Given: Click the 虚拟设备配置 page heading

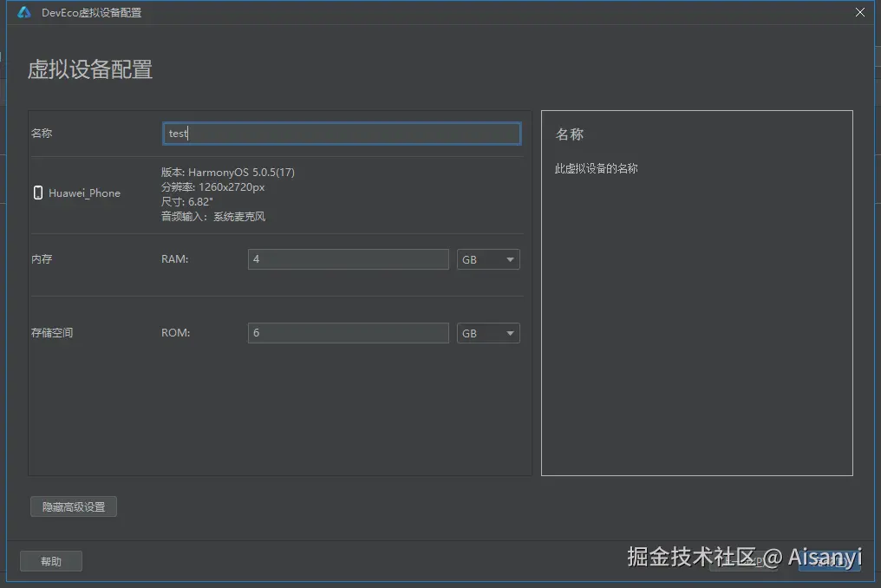Looking at the screenshot, I should coord(90,69).
